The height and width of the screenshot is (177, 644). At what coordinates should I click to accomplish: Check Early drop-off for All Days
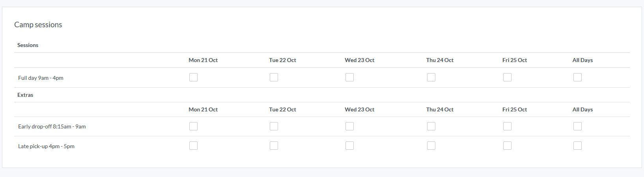[x=577, y=126]
